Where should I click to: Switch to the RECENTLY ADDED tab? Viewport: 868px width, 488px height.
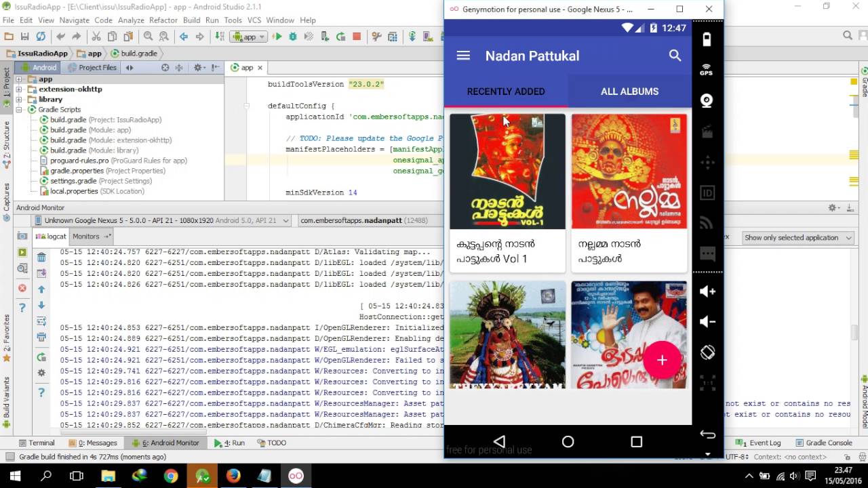tap(506, 91)
